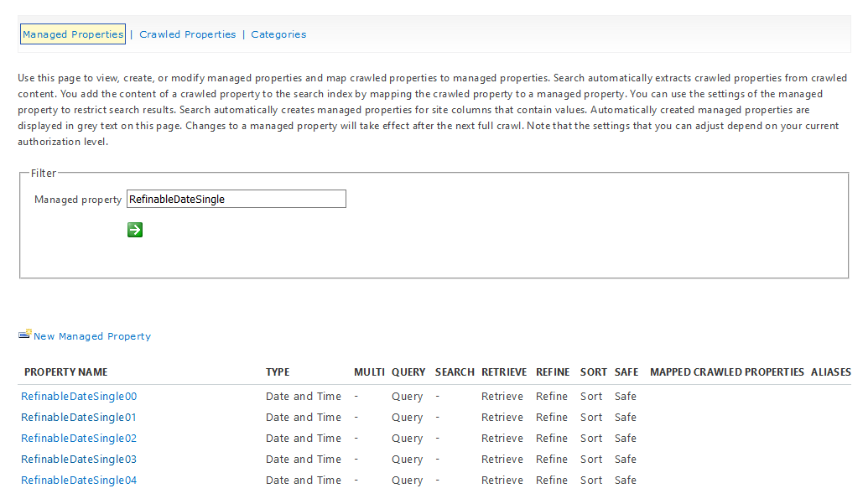Click the Managed property filter text box

[236, 199]
